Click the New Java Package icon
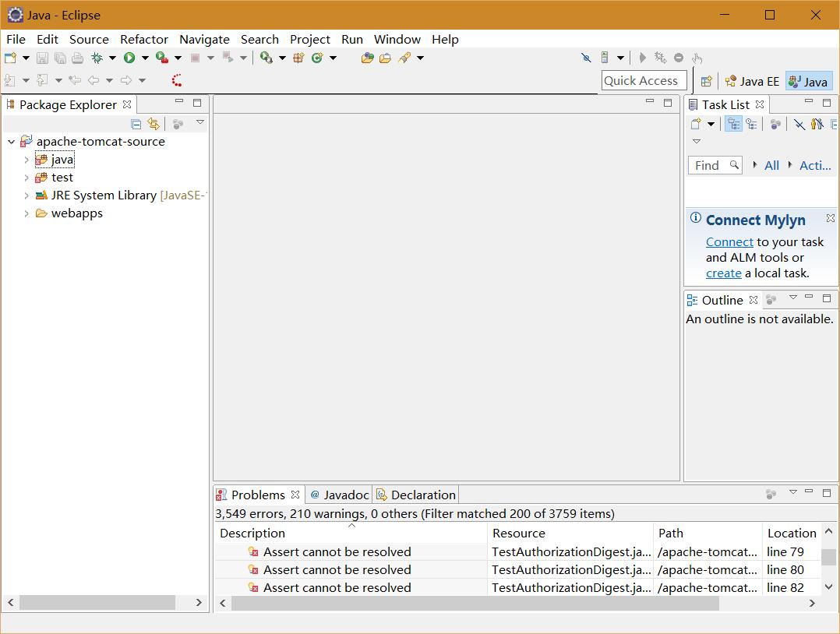This screenshot has height=634, width=840. coord(298,58)
